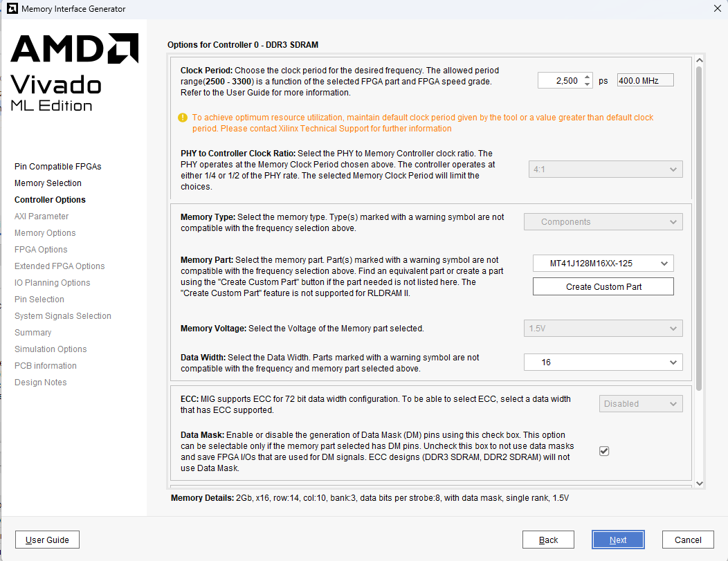Cancel the Memory Interface Generator wizard
This screenshot has height=561, width=728.
(x=688, y=540)
